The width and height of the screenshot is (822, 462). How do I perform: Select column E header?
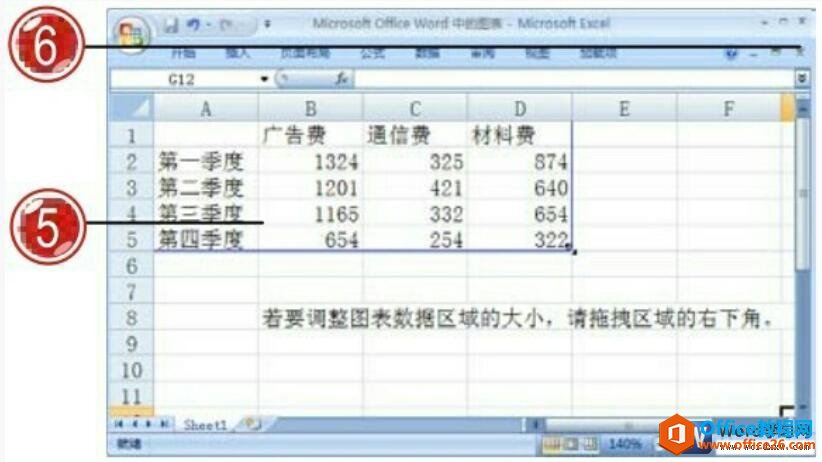click(624, 109)
